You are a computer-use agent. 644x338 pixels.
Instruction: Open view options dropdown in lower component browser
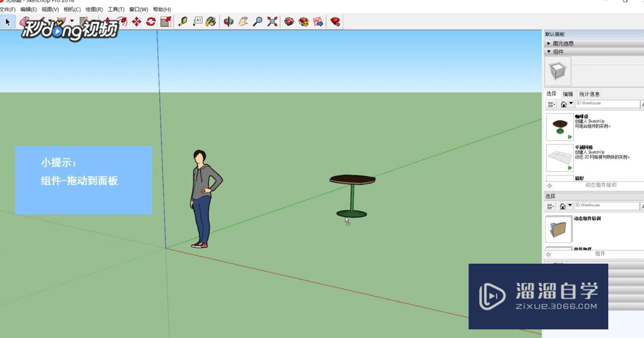pyautogui.click(x=551, y=206)
